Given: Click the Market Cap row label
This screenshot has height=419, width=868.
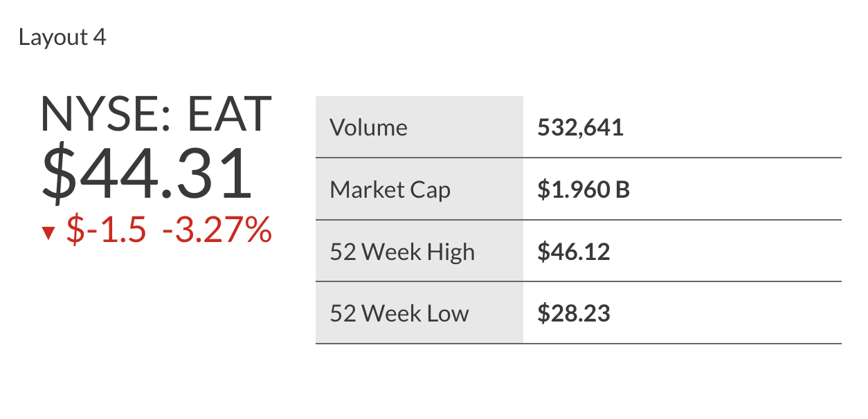Looking at the screenshot, I should click(390, 189).
